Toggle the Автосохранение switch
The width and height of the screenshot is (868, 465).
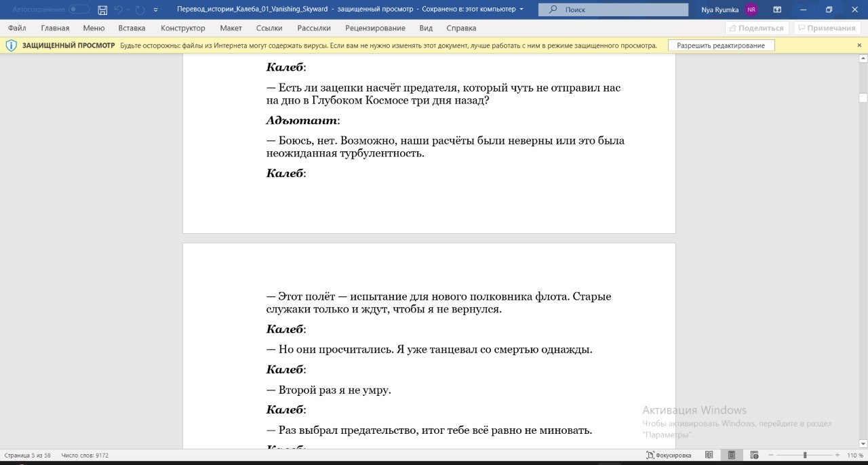tap(79, 9)
